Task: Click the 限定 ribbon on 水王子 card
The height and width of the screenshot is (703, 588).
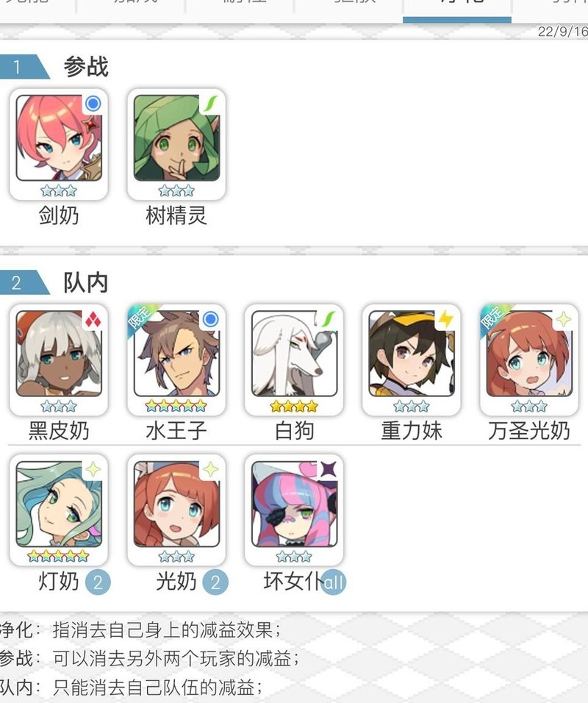Action: 142,319
